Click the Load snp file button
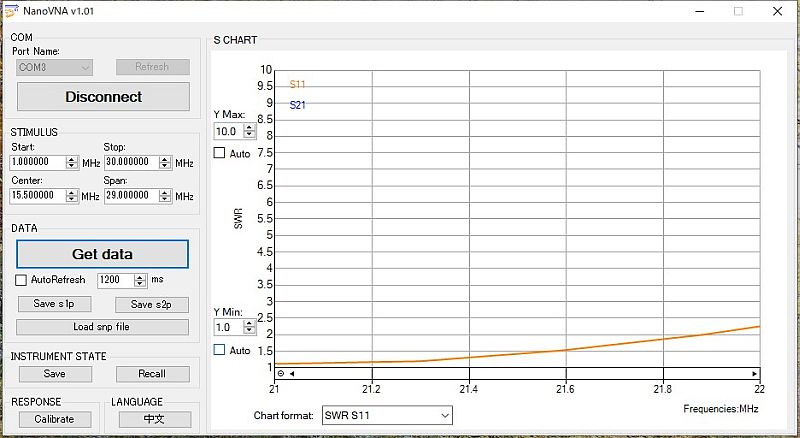Image resolution: width=800 pixels, height=438 pixels. pyautogui.click(x=103, y=327)
